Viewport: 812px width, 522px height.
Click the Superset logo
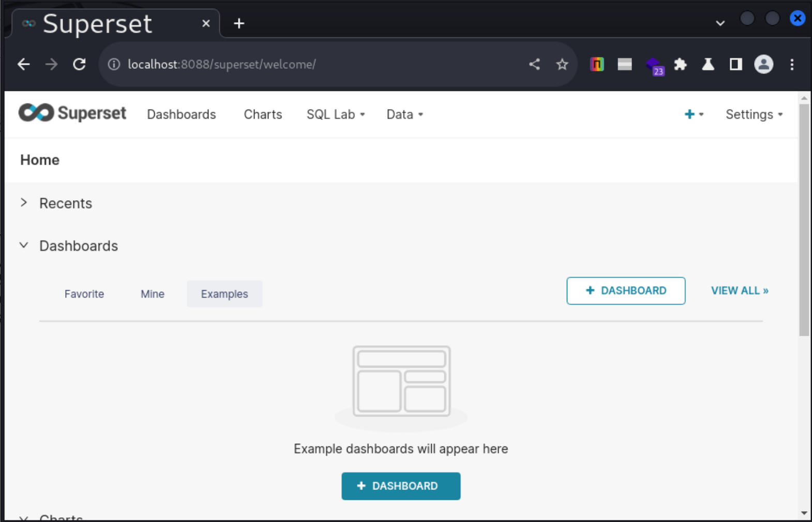[x=72, y=113]
